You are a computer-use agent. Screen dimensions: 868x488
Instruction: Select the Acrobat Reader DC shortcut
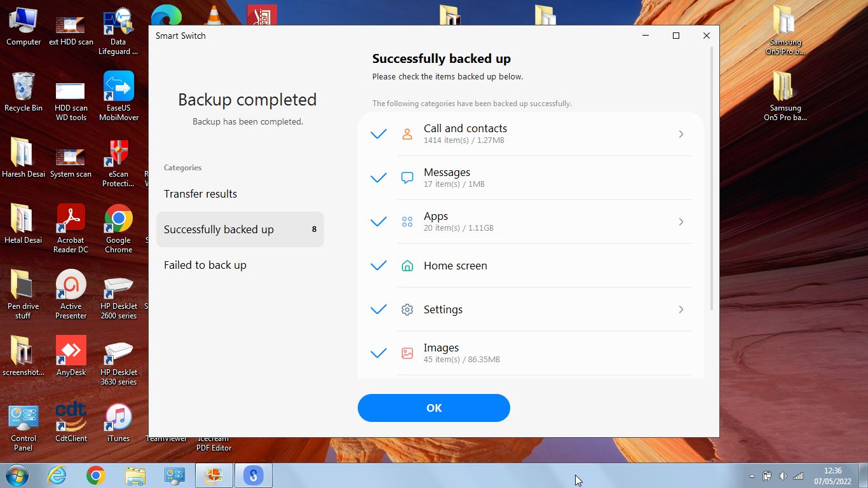(x=71, y=230)
